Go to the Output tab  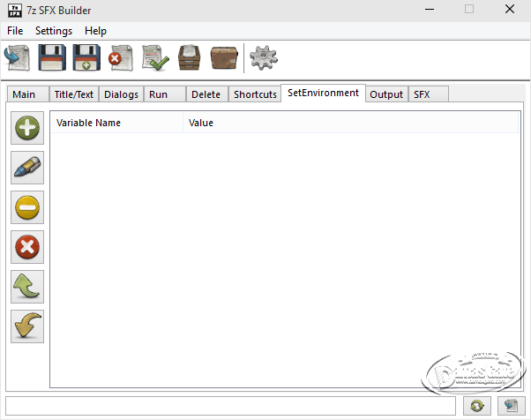[x=386, y=94]
